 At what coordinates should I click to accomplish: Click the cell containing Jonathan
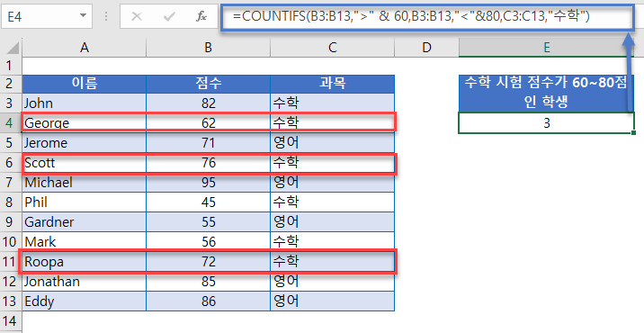coord(85,282)
